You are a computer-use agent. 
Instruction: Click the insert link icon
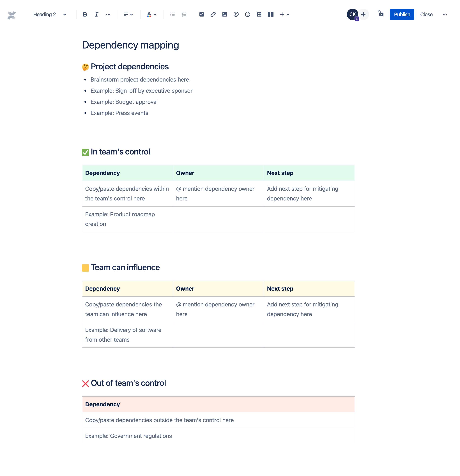pyautogui.click(x=213, y=14)
